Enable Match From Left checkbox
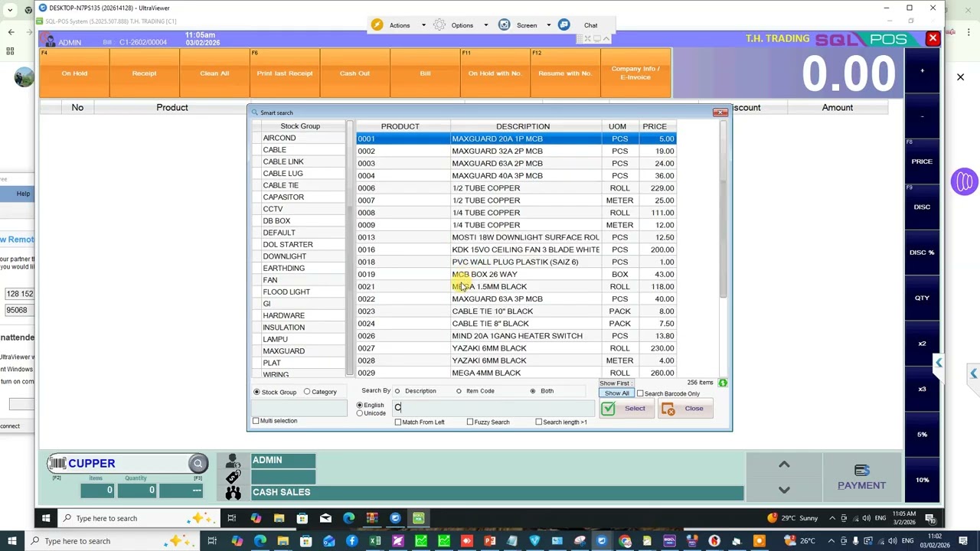Screen dimensions: 980x551 pos(398,422)
